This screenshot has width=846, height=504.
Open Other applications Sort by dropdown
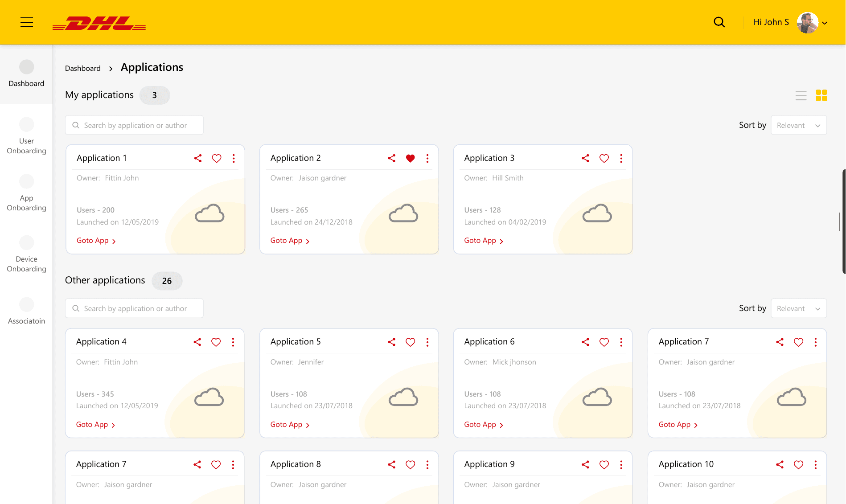[799, 308]
